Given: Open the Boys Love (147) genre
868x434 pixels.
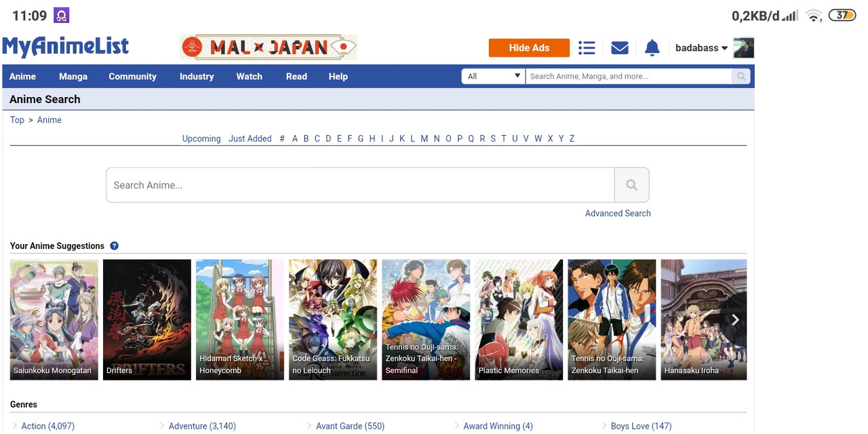Looking at the screenshot, I should [x=641, y=426].
